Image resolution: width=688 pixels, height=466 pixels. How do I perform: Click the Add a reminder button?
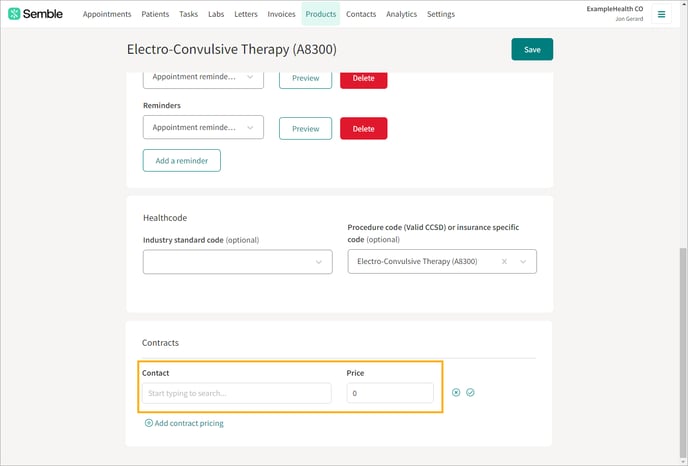click(x=181, y=160)
